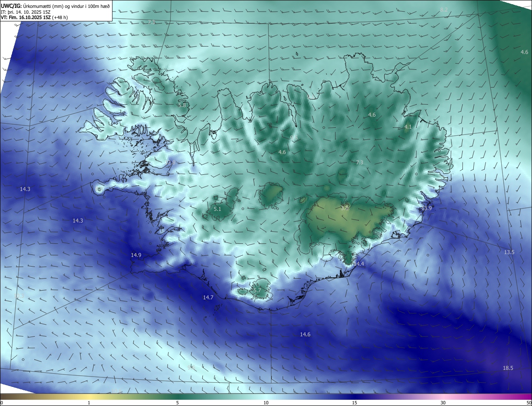Click the 5.1 value label over the western glacier

coord(217,209)
